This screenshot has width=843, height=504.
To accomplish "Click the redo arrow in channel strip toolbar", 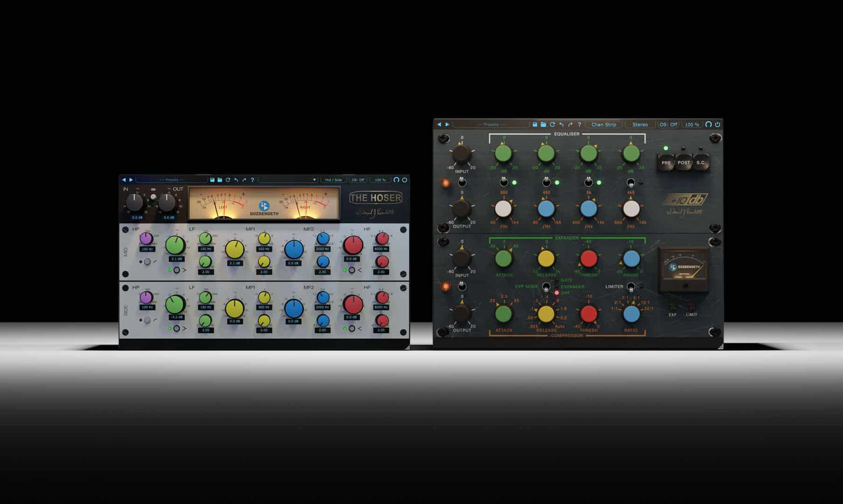I will pos(570,124).
